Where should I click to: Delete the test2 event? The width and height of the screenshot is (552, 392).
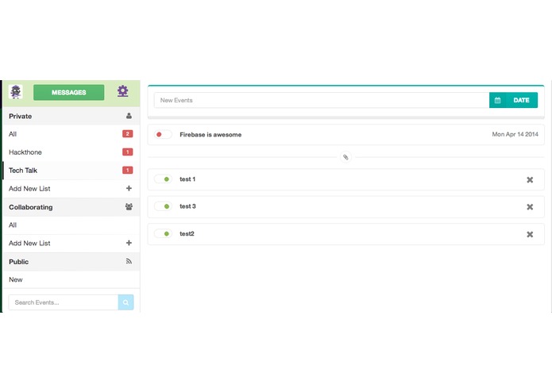[x=530, y=234]
